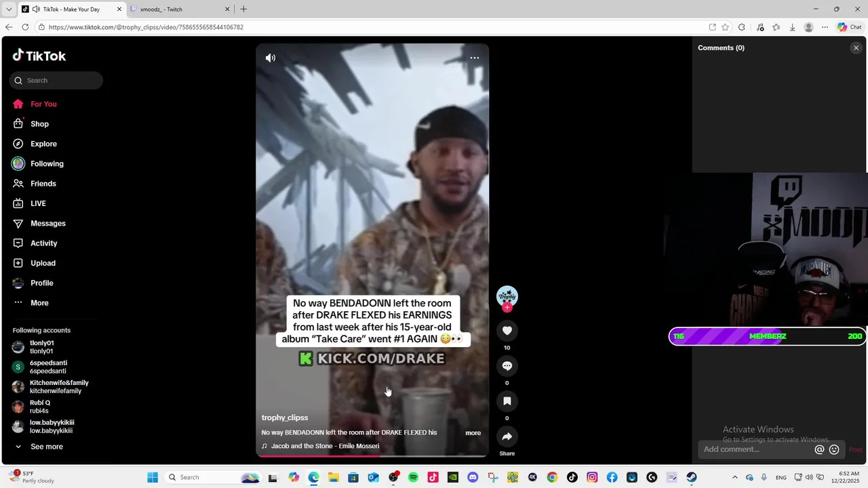Open browser Downloads icon
The height and width of the screenshot is (488, 868).
click(x=792, y=27)
